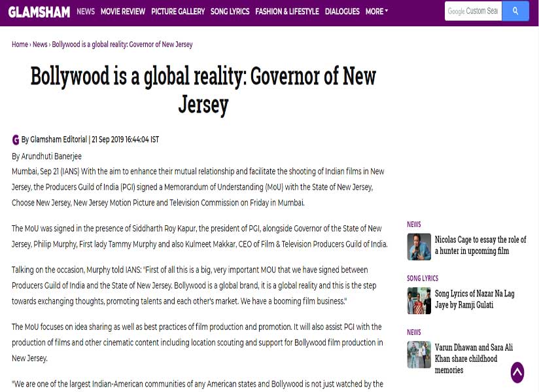
Task: Open the MOVIE REVIEW section
Action: pyautogui.click(x=123, y=11)
